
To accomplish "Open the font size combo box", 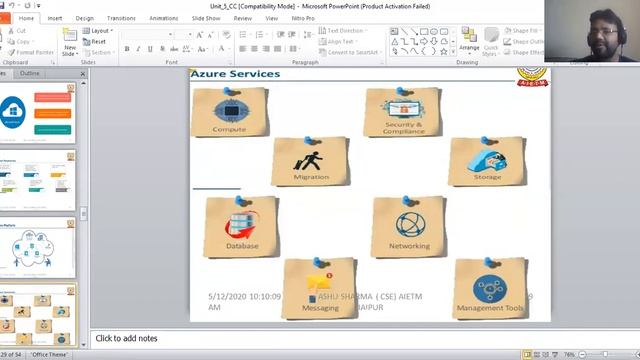I will [x=184, y=35].
